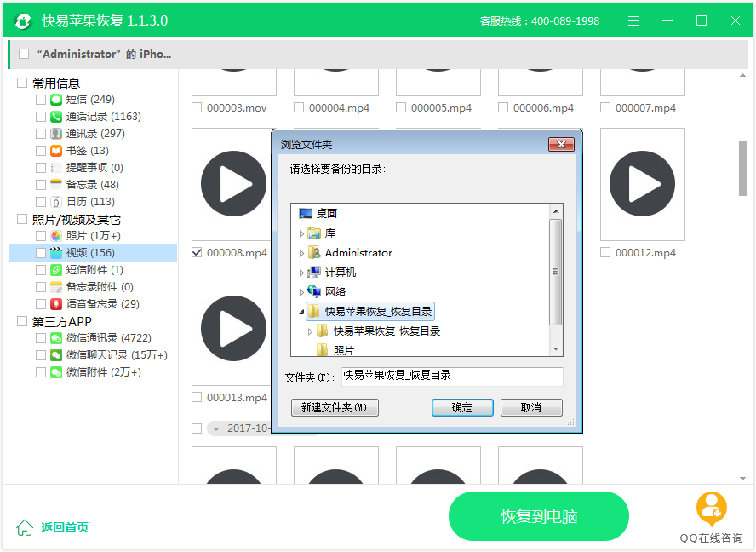Click the 微信聊天记录 WeChat icon
The height and width of the screenshot is (552, 756).
tap(56, 355)
